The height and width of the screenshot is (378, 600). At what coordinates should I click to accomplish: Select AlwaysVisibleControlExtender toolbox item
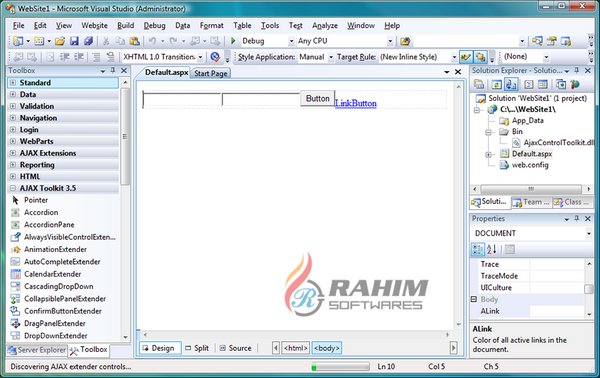(x=70, y=237)
